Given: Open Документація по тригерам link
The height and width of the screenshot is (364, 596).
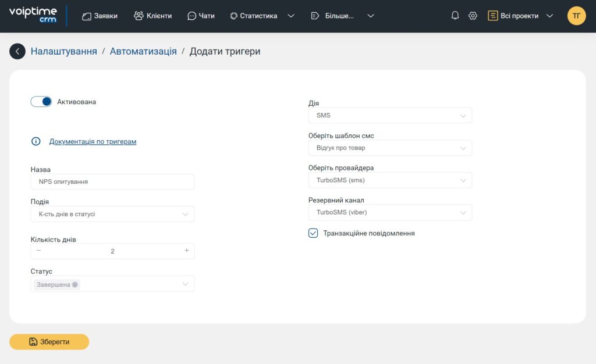Looking at the screenshot, I should (x=93, y=141).
